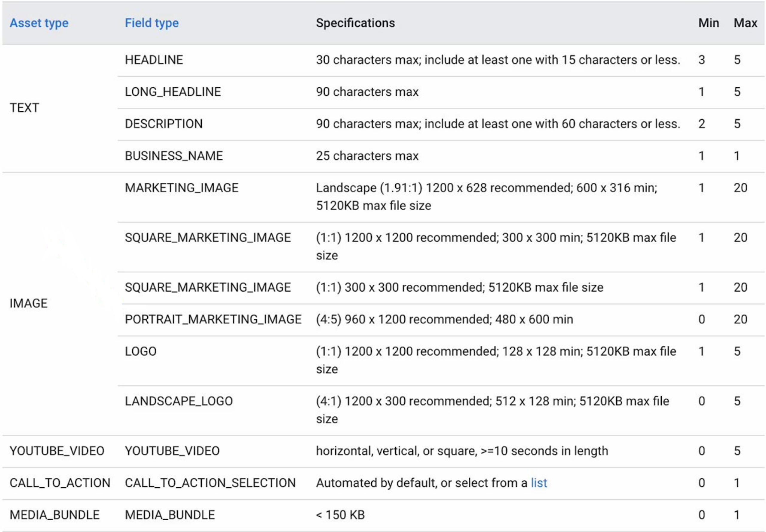
Task: Click CALL_TO_ACTION_SELECTION field type cell
Action: (210, 483)
